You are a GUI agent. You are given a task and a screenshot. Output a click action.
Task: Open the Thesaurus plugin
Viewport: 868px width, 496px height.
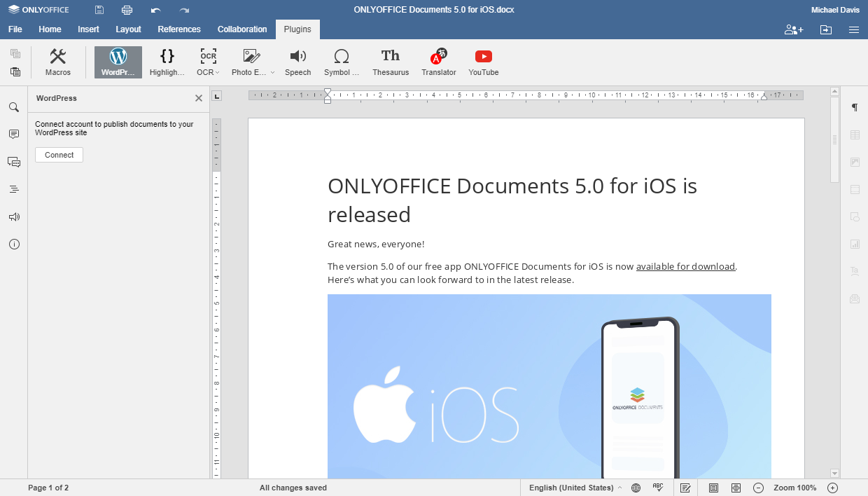391,62
